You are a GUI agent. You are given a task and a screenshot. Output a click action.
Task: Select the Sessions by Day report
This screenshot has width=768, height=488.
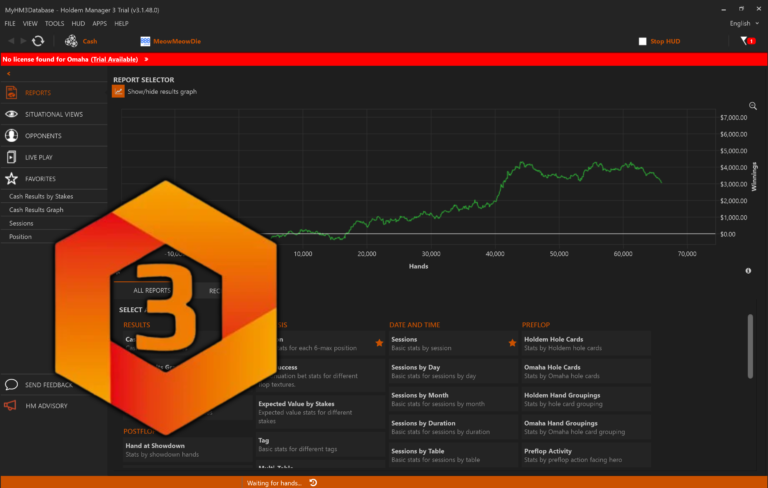(x=454, y=371)
